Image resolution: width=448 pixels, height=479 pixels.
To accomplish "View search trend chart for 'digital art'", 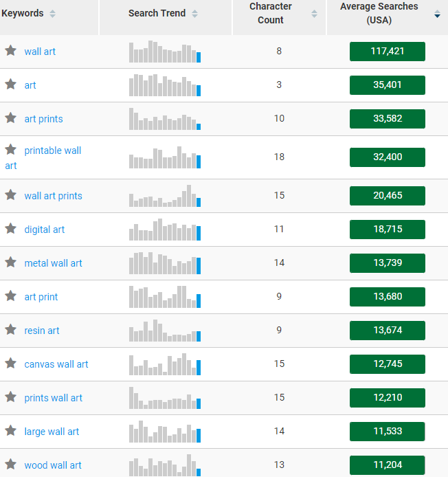I will click(165, 229).
